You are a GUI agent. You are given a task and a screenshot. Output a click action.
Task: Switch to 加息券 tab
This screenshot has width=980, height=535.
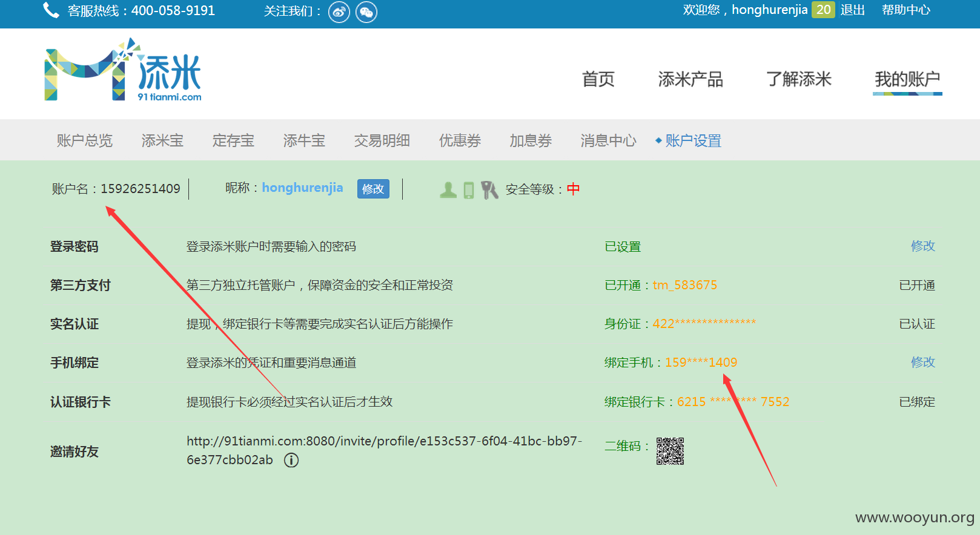coord(531,140)
